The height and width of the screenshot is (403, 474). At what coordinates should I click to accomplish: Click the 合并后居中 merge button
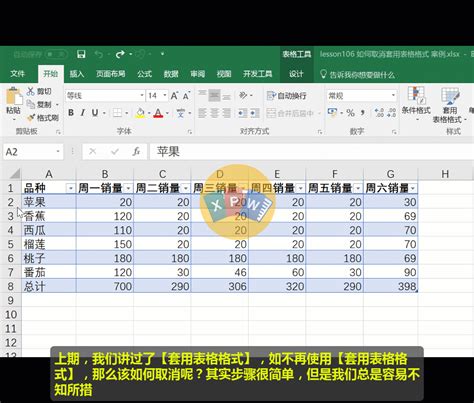click(x=291, y=113)
